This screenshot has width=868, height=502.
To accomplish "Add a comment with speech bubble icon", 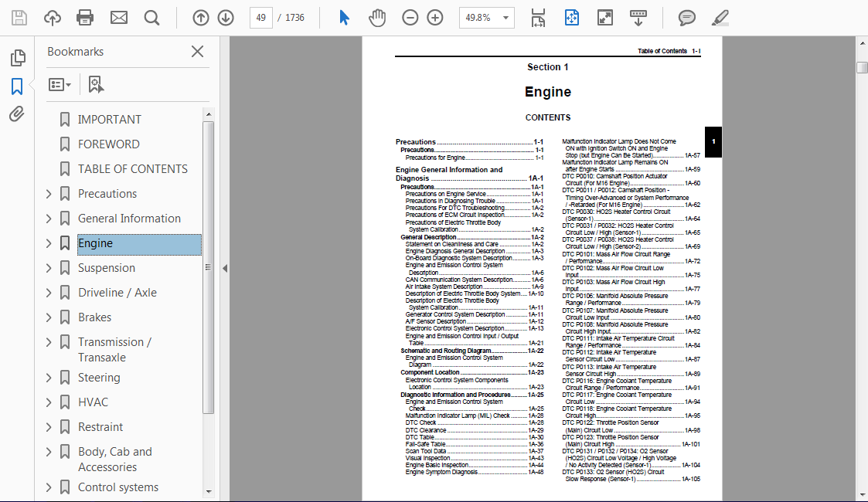I will [686, 18].
